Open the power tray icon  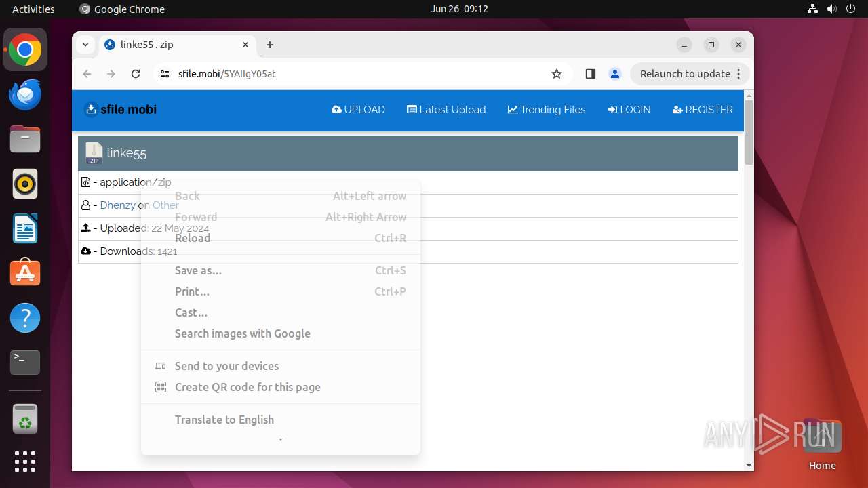850,9
